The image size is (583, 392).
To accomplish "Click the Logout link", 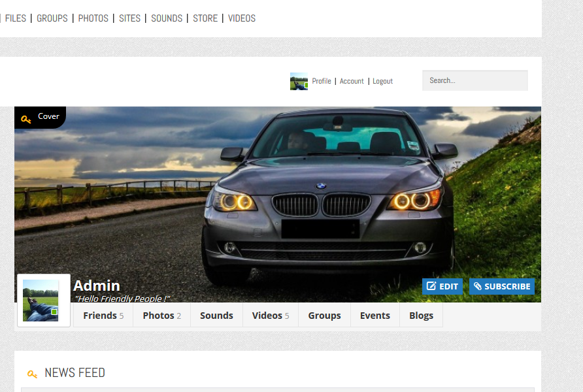I will click(382, 81).
